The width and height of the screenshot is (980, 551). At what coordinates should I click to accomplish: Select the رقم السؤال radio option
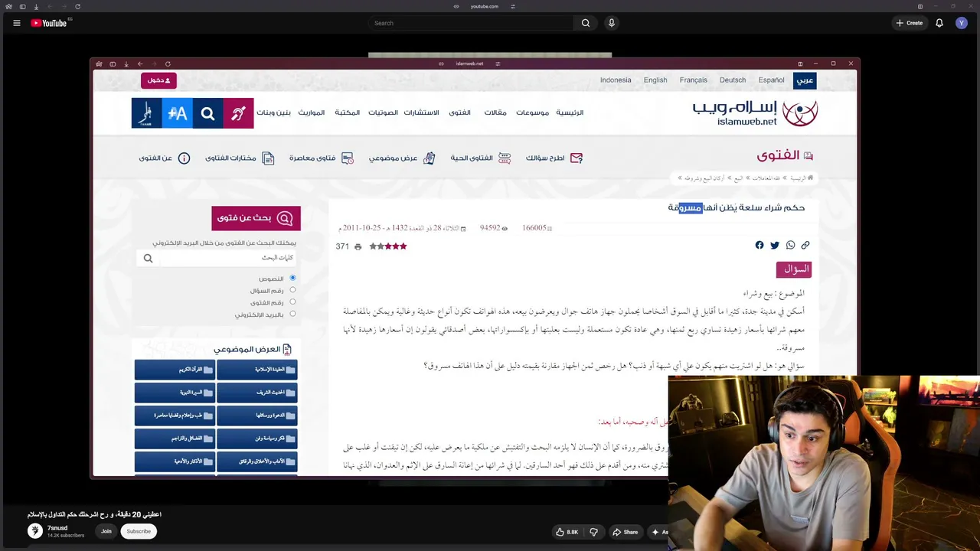[x=292, y=290]
